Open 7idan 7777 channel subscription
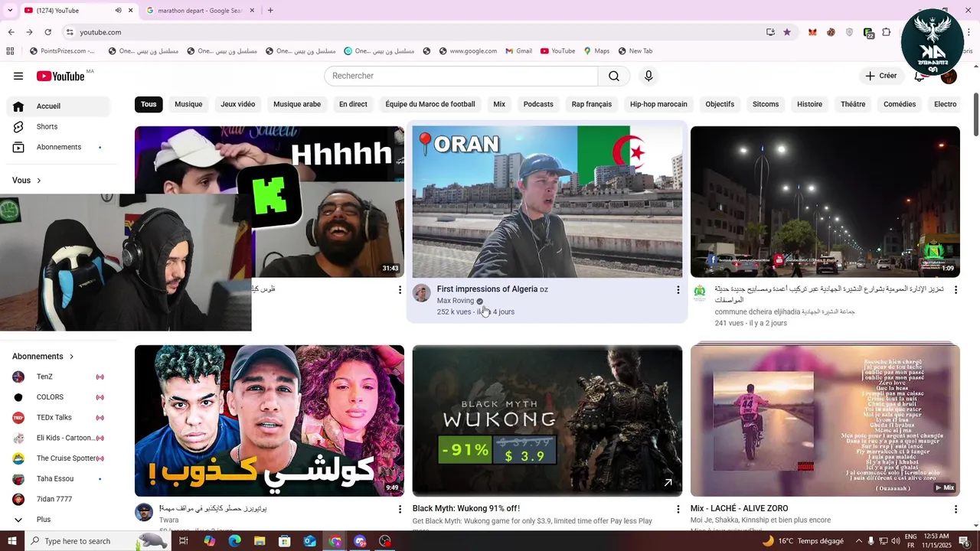 (x=59, y=499)
